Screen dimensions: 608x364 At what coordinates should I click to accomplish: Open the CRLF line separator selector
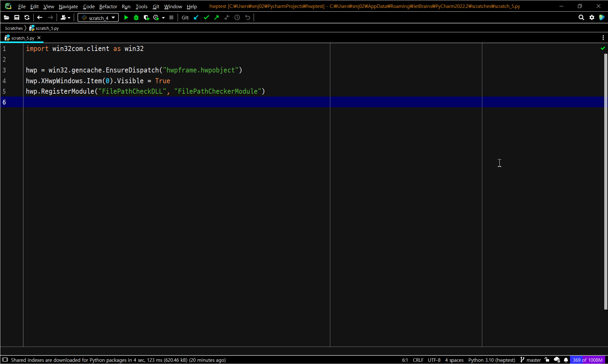(x=418, y=360)
